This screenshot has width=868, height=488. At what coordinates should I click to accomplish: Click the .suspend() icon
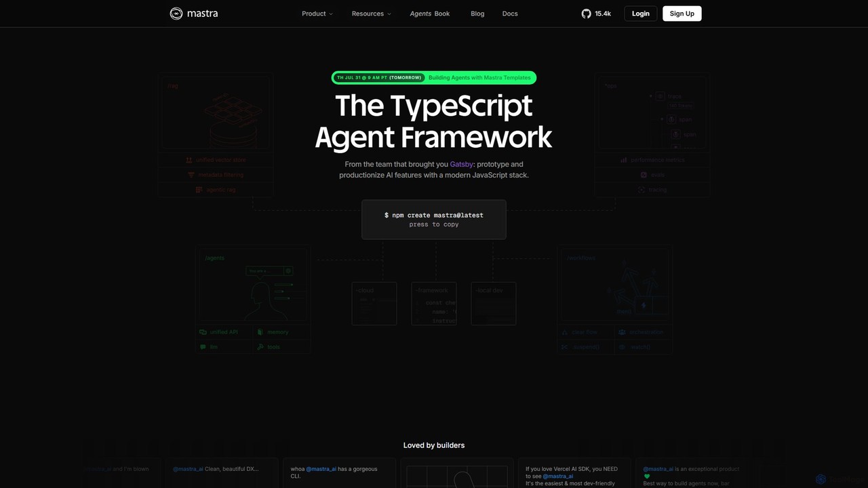[564, 347]
